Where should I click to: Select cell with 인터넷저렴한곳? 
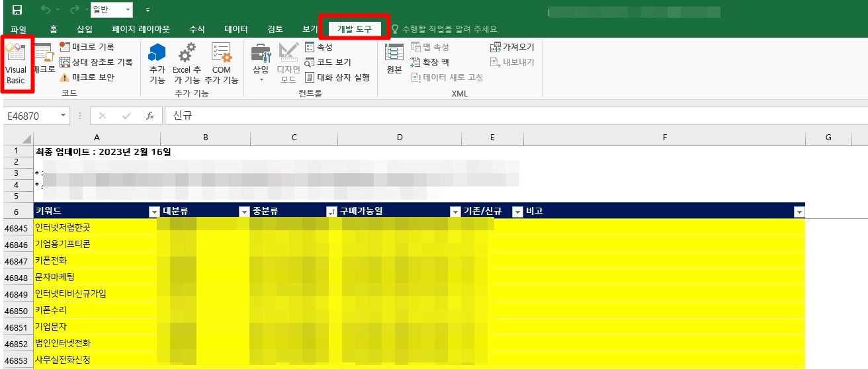(x=97, y=227)
